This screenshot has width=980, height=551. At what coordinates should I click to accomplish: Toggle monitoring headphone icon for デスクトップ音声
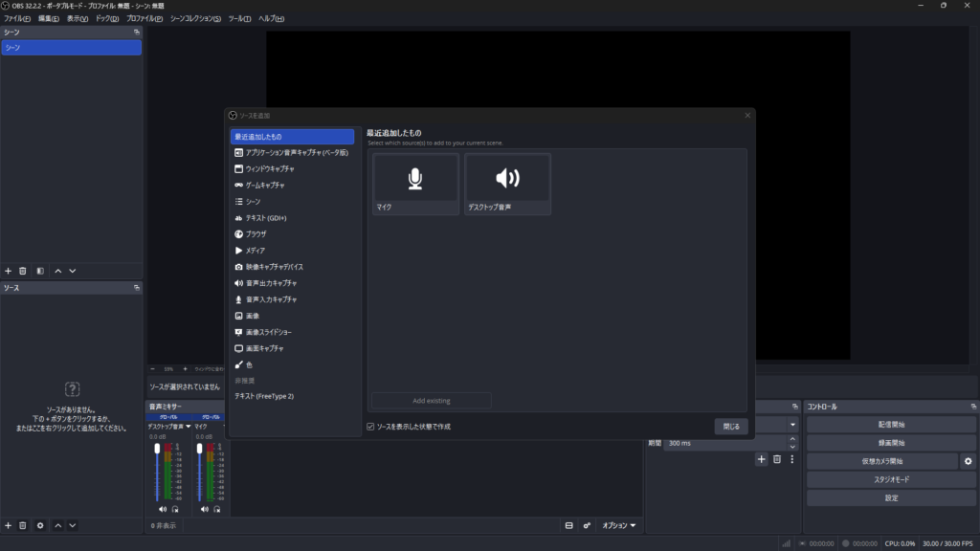pos(175,509)
